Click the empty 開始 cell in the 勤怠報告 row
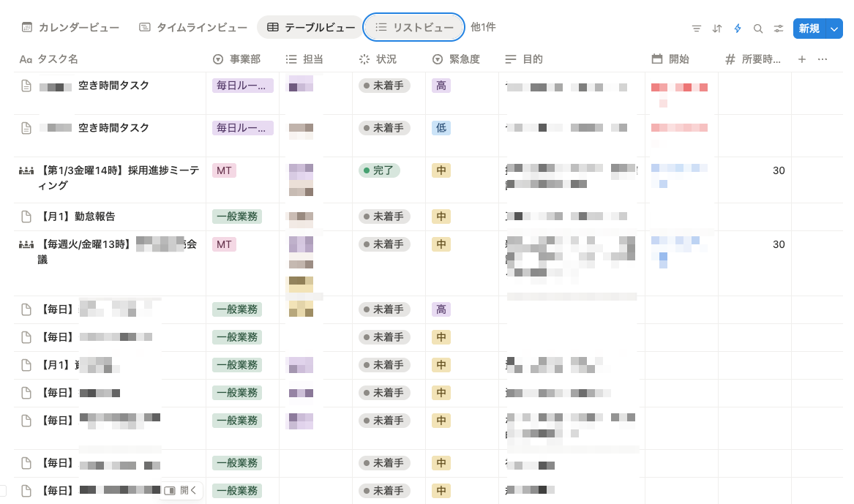Viewport: 854px width, 504px height. pos(681,217)
